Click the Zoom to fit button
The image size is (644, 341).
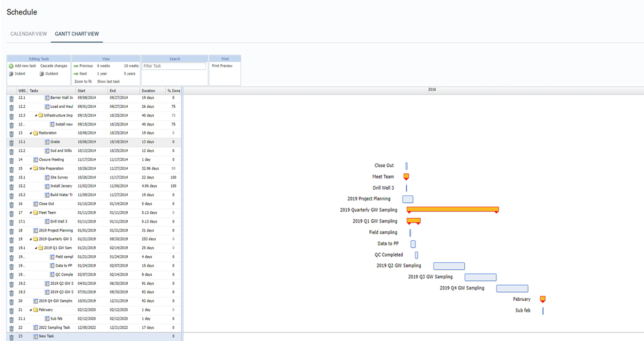83,81
